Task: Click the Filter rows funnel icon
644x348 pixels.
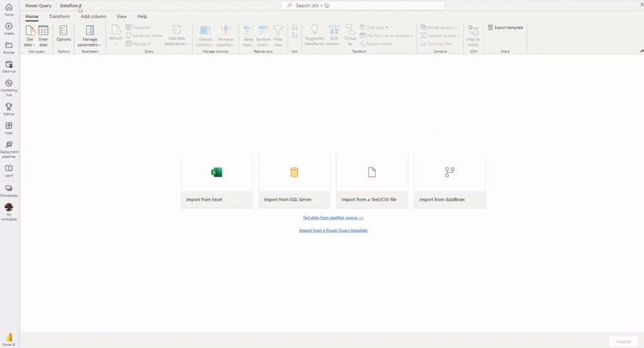Action: (x=278, y=30)
